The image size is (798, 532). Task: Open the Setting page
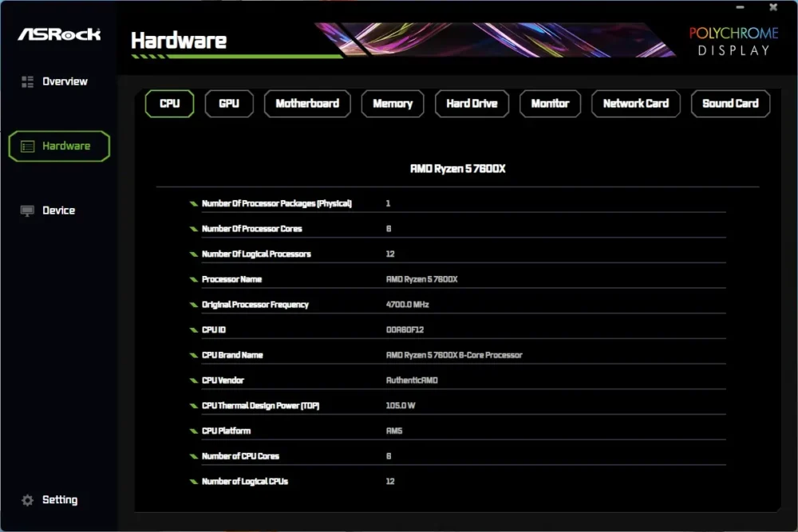60,500
